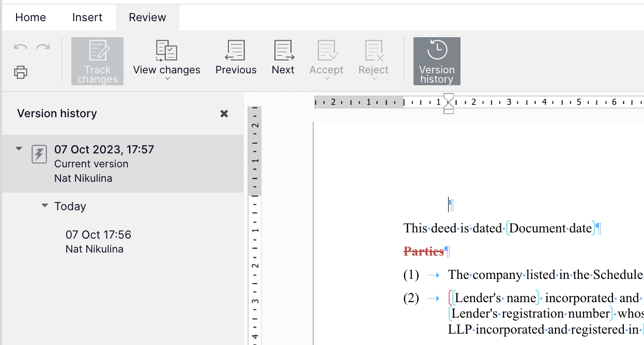This screenshot has height=345, width=644.
Task: Collapse the current version entry arrow
Action: [19, 149]
